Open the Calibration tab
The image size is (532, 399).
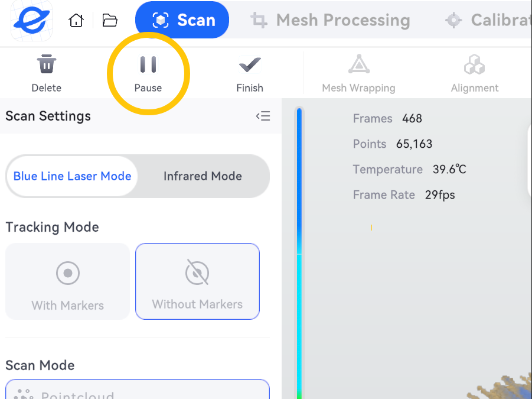click(488, 20)
